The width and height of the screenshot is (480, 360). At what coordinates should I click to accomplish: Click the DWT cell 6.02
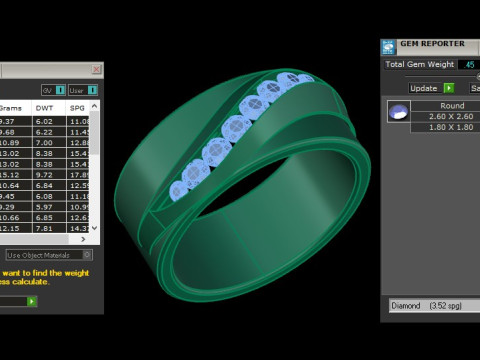49,121
